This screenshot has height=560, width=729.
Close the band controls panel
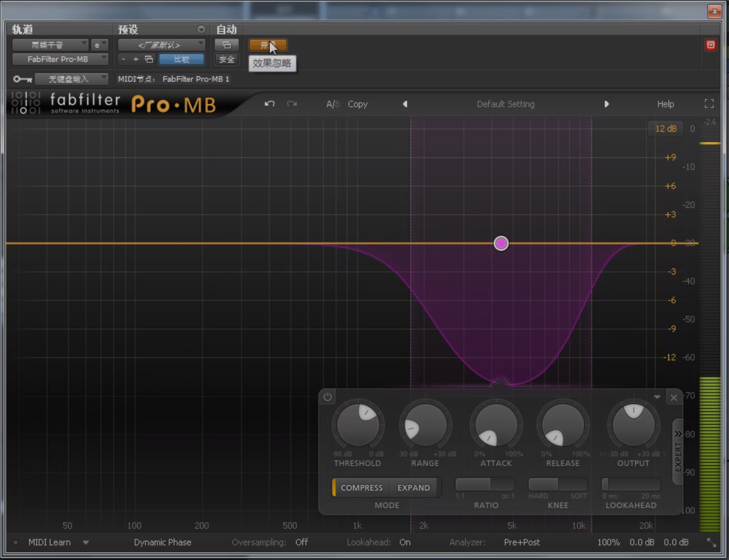coord(674,398)
